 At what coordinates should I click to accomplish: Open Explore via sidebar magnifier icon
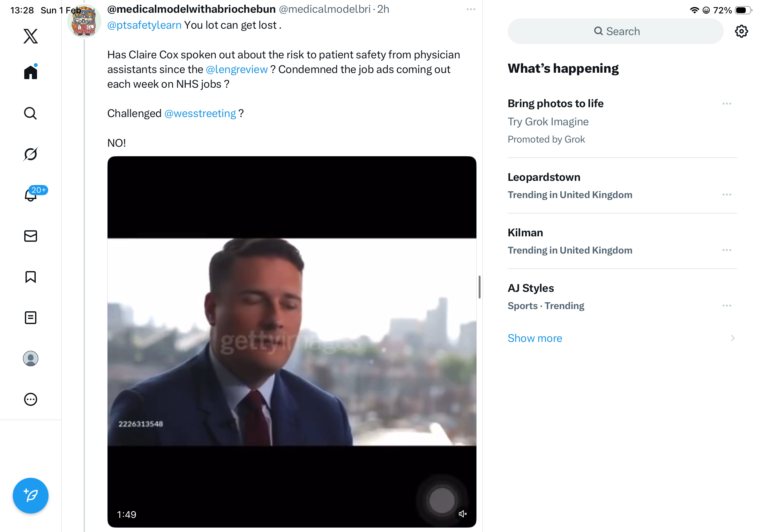pyautogui.click(x=31, y=113)
